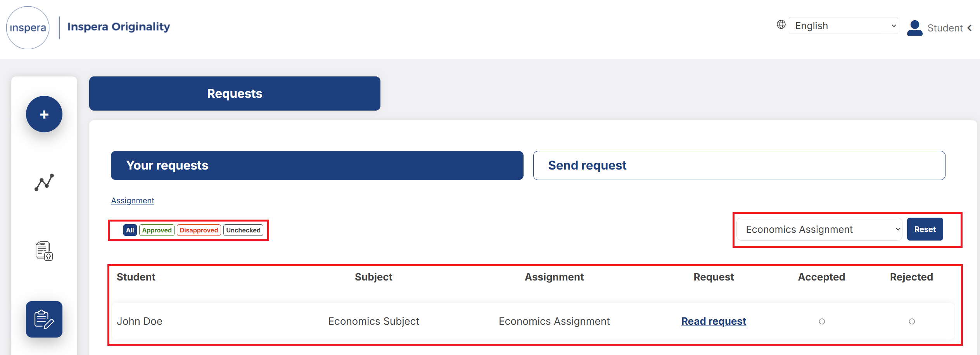Open the statistics line graph icon
Viewport: 980px width, 355px height.
pyautogui.click(x=44, y=182)
